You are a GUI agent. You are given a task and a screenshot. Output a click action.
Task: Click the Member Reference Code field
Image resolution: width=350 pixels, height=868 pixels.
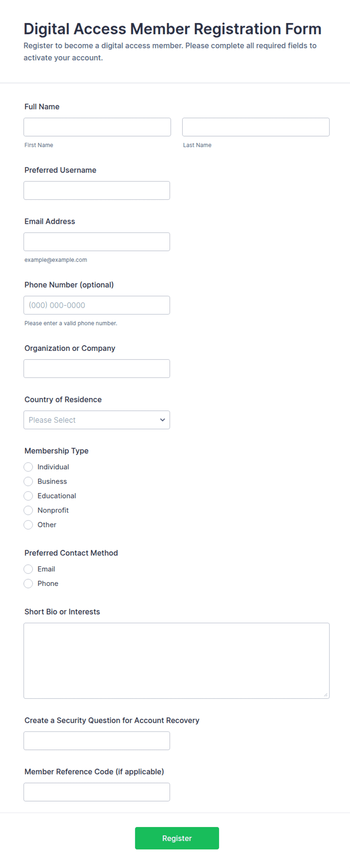[97, 792]
